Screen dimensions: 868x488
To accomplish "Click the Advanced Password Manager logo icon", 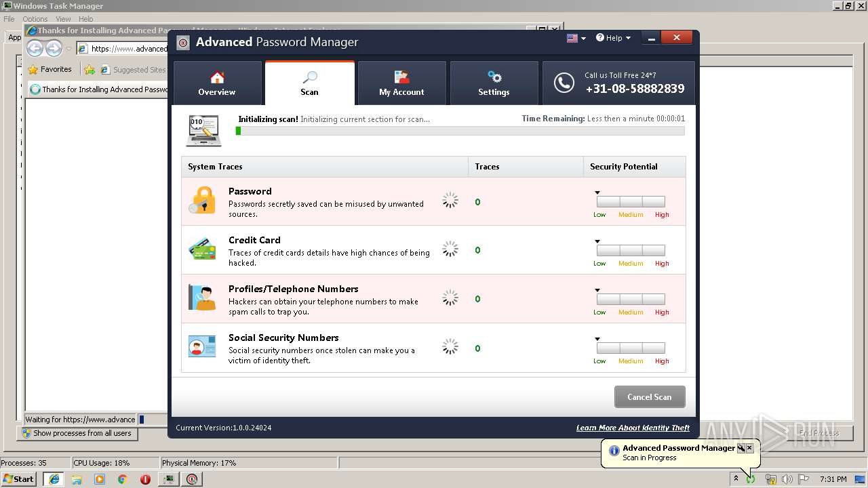I will tap(183, 43).
